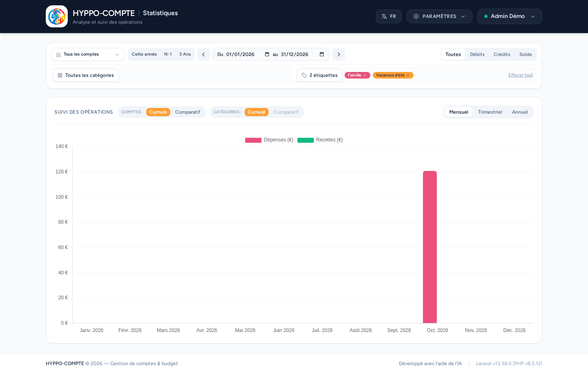Click the tag icon beside 2 étiquettes

(304, 75)
